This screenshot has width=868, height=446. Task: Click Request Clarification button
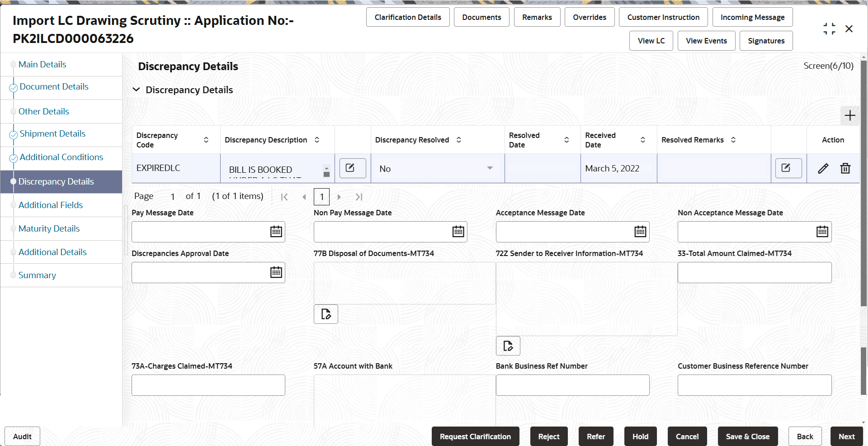[475, 437]
